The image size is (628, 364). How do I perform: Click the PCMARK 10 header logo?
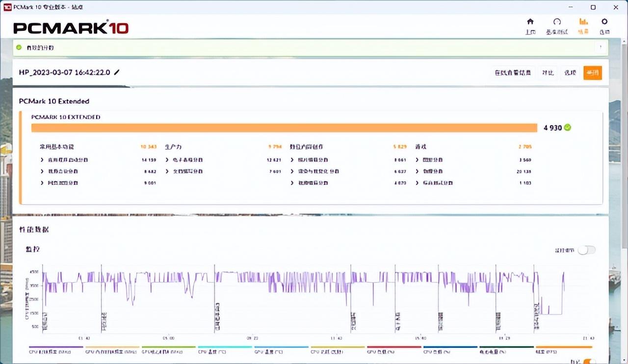pos(71,28)
